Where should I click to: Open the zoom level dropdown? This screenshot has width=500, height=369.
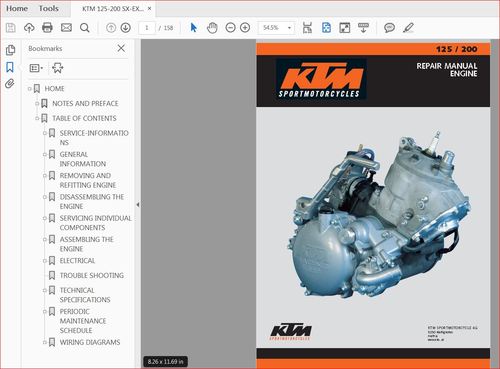coord(289,28)
